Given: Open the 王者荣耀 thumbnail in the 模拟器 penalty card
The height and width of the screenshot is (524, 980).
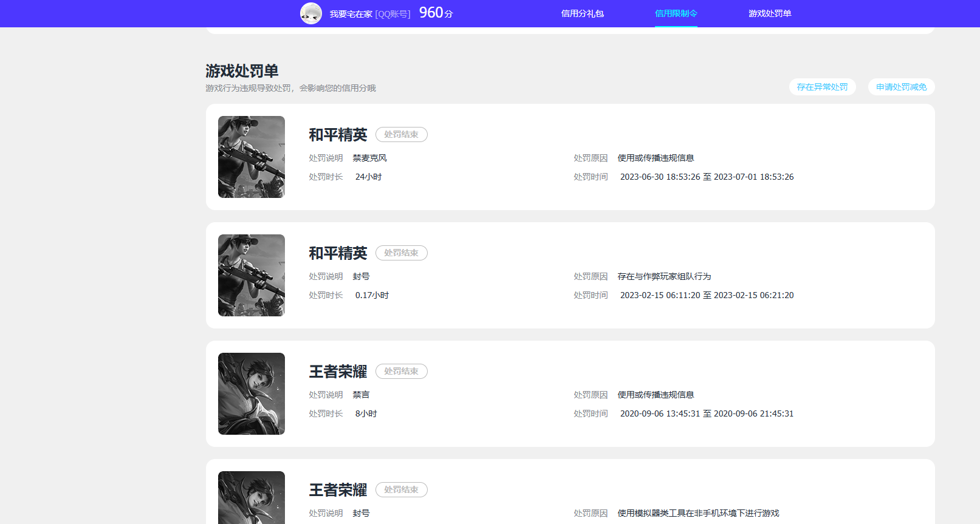Looking at the screenshot, I should [x=252, y=497].
